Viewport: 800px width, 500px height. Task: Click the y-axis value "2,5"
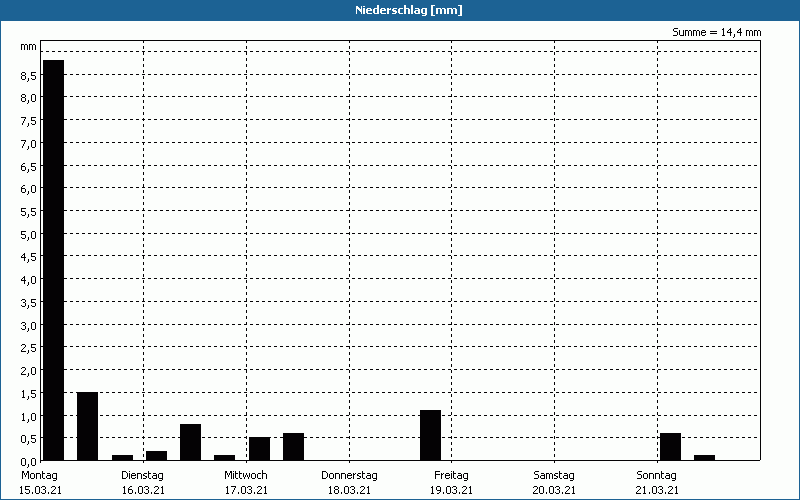[x=29, y=348]
